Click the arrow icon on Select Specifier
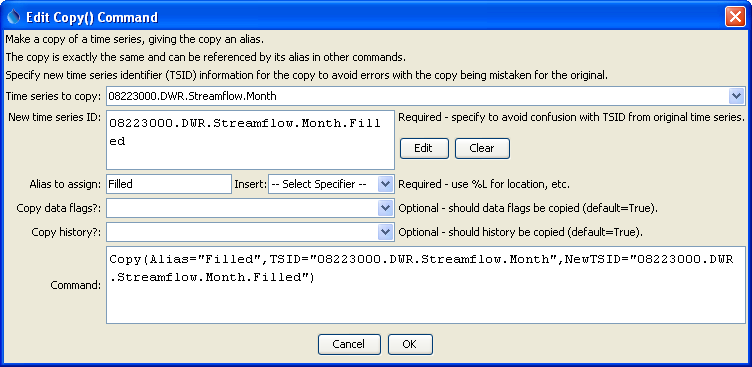This screenshot has width=752, height=367. (386, 184)
